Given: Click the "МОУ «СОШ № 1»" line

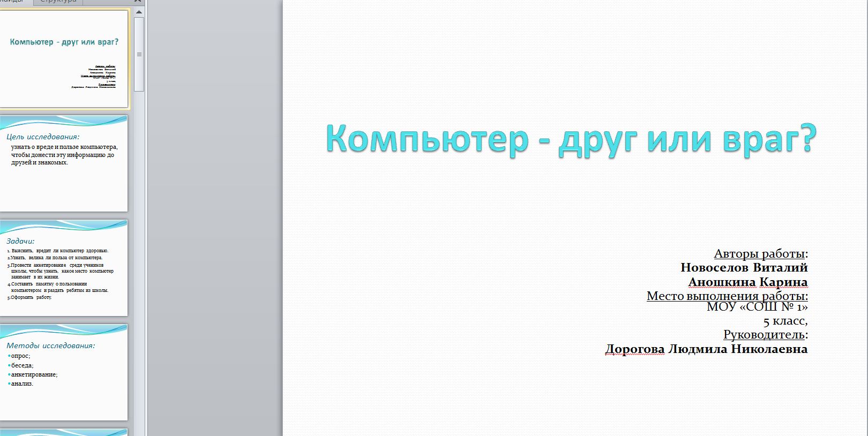Looking at the screenshot, I should pos(757,307).
